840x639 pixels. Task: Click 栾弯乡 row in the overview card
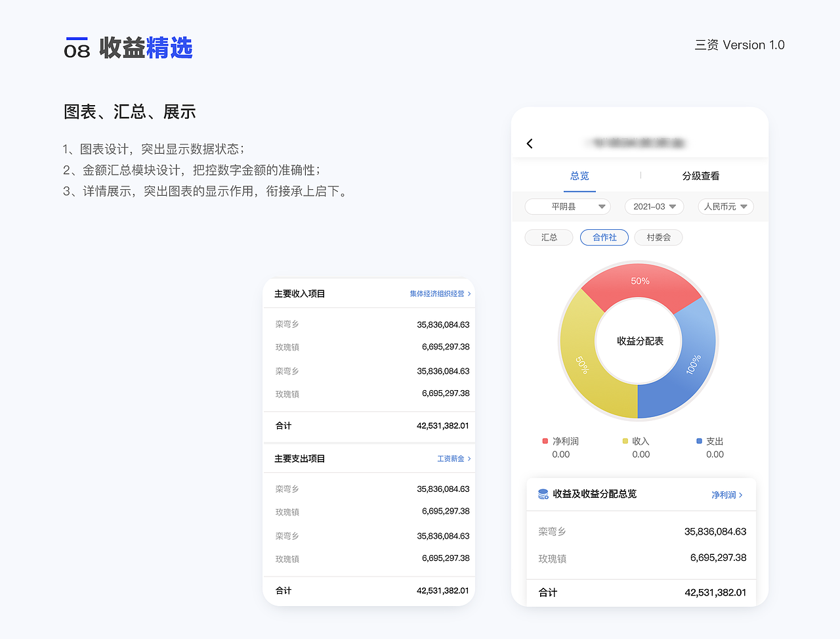pos(642,531)
